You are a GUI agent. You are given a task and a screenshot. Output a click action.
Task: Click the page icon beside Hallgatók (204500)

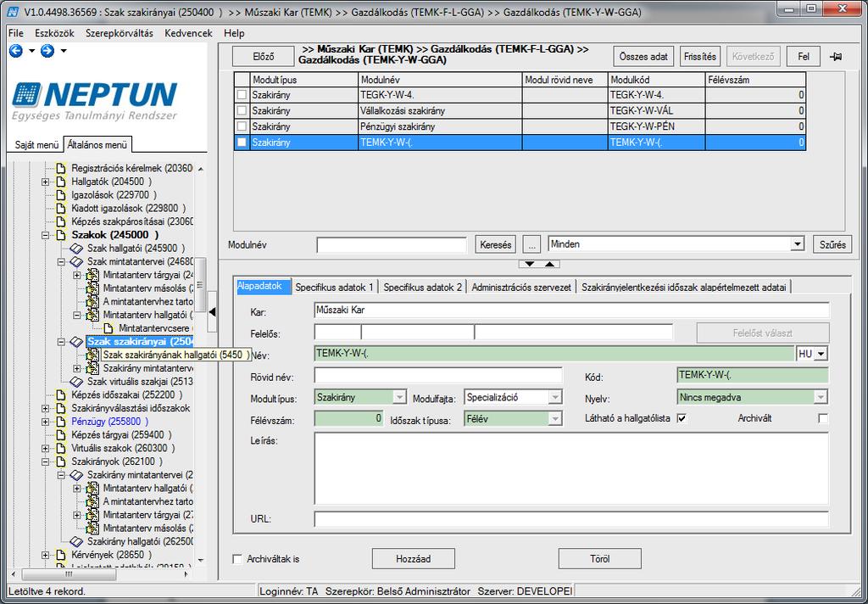[x=62, y=182]
